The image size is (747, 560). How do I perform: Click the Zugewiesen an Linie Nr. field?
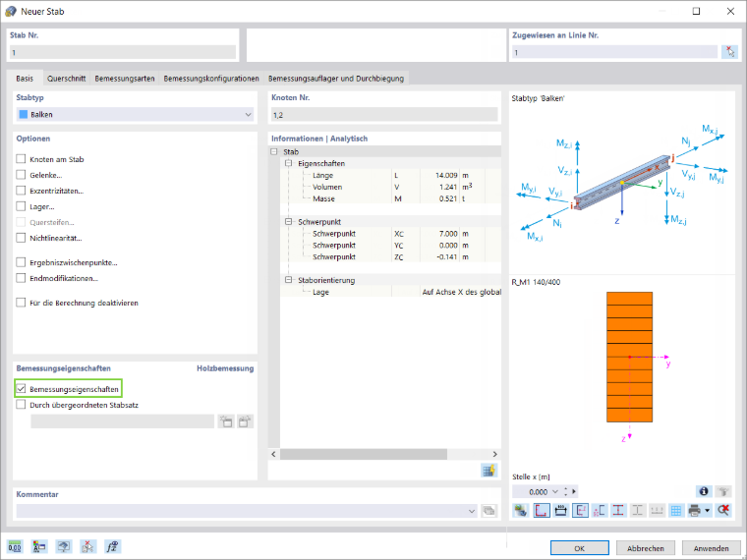pyautogui.click(x=614, y=52)
